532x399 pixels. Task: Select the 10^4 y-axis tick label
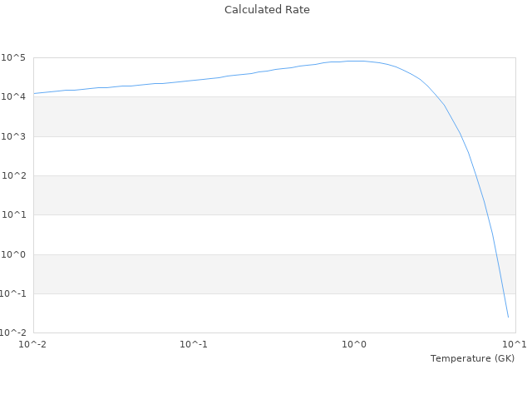click(x=16, y=97)
